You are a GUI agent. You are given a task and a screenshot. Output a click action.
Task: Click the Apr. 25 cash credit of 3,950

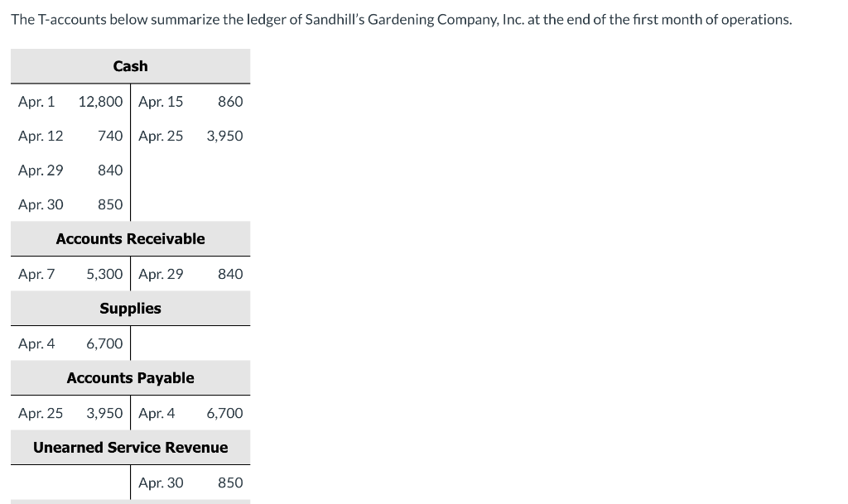pyautogui.click(x=225, y=136)
